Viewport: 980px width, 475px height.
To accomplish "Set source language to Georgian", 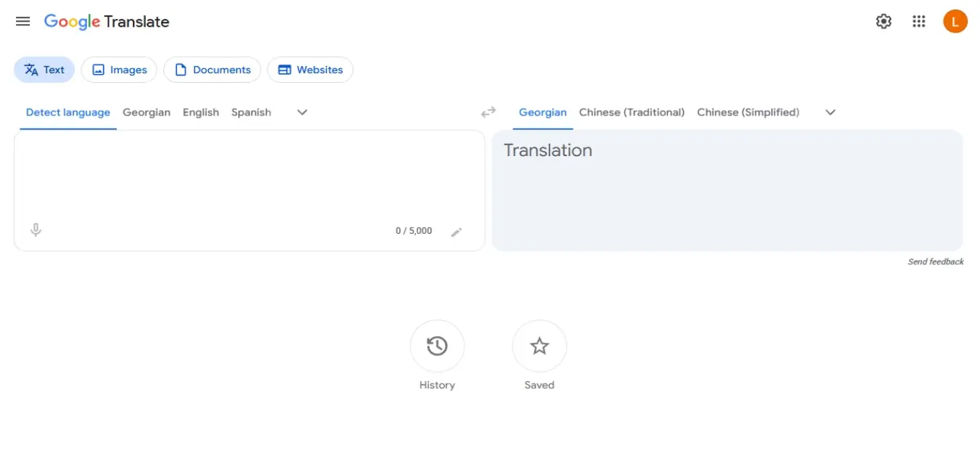I will click(147, 113).
